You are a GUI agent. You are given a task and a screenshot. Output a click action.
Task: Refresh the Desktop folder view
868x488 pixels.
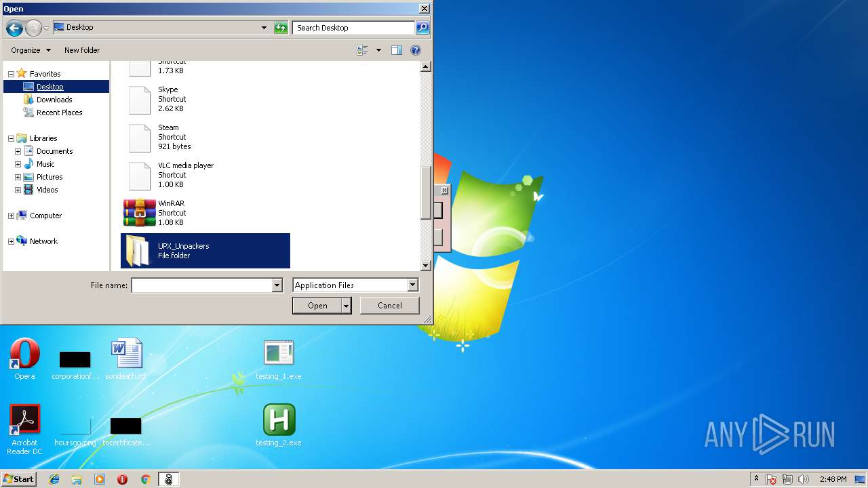[x=281, y=28]
